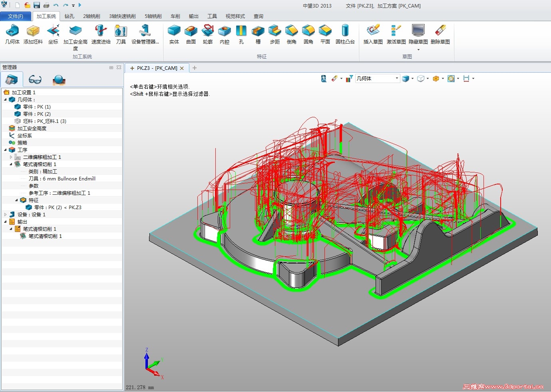Switch to the 车削 turning tab
Viewport: 551px width, 392px height.
[175, 16]
